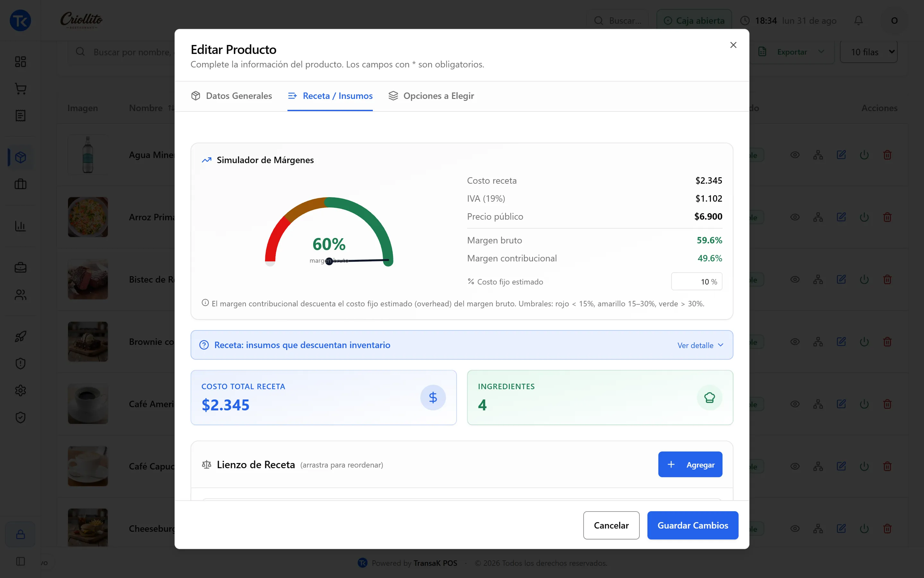Open the dashboard grid icon in sidebar
The width and height of the screenshot is (924, 578).
(x=20, y=62)
